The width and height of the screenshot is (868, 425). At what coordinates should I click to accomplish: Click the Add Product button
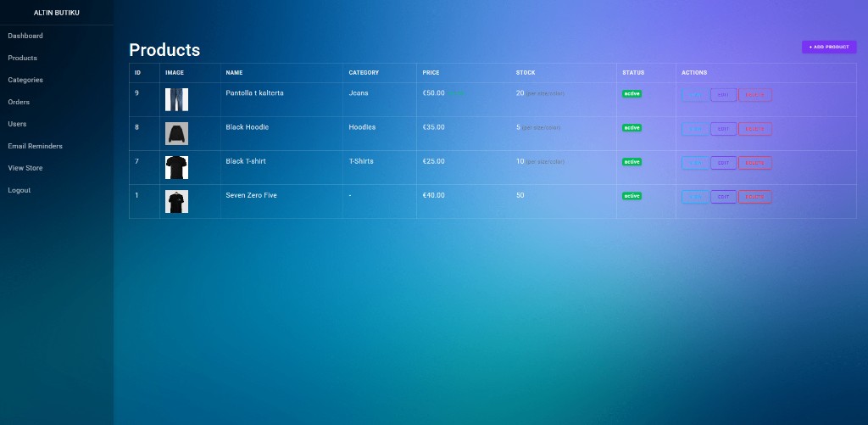pos(828,48)
